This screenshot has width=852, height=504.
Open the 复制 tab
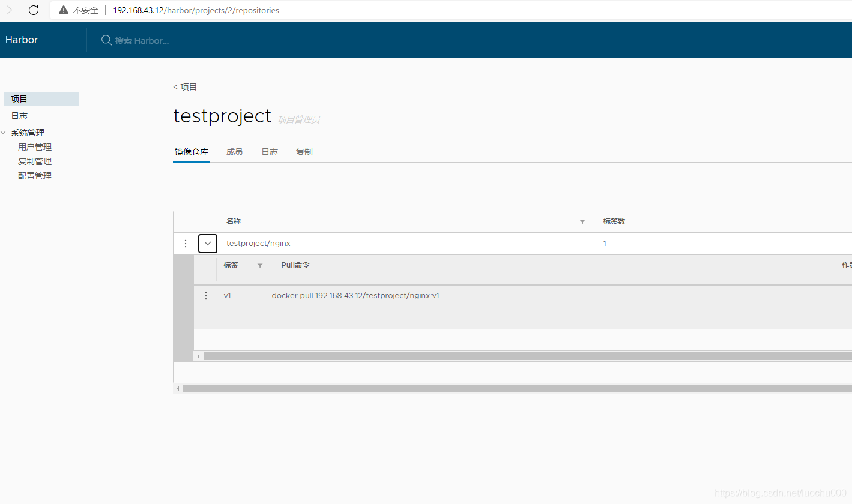click(x=304, y=152)
